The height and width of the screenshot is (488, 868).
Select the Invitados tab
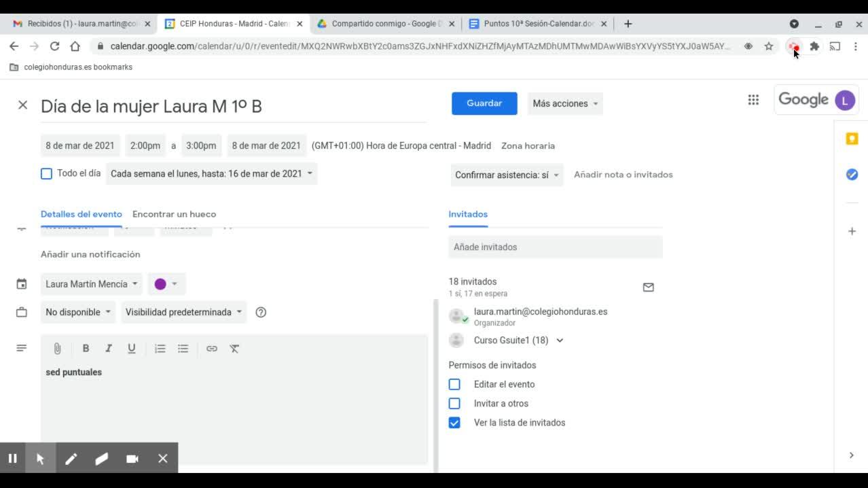click(x=468, y=214)
